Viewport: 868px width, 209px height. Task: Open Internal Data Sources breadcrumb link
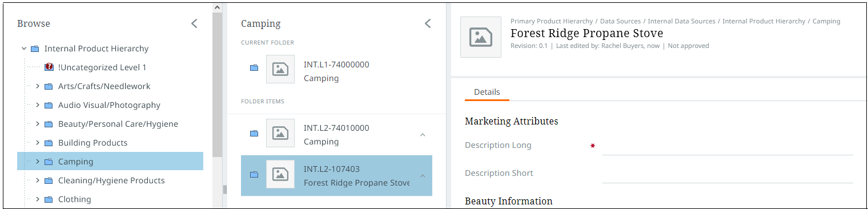click(681, 21)
